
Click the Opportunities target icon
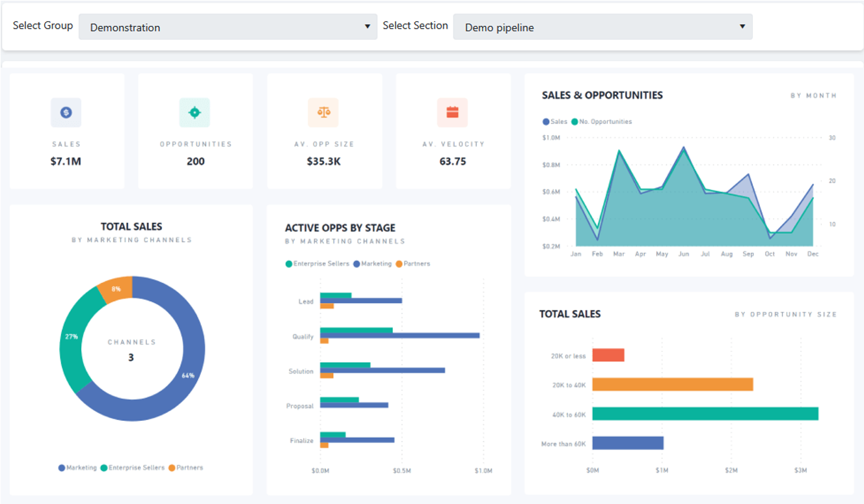[195, 113]
